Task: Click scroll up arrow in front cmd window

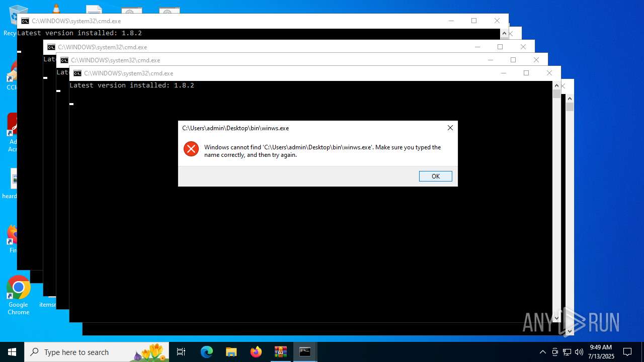Action: click(x=556, y=85)
